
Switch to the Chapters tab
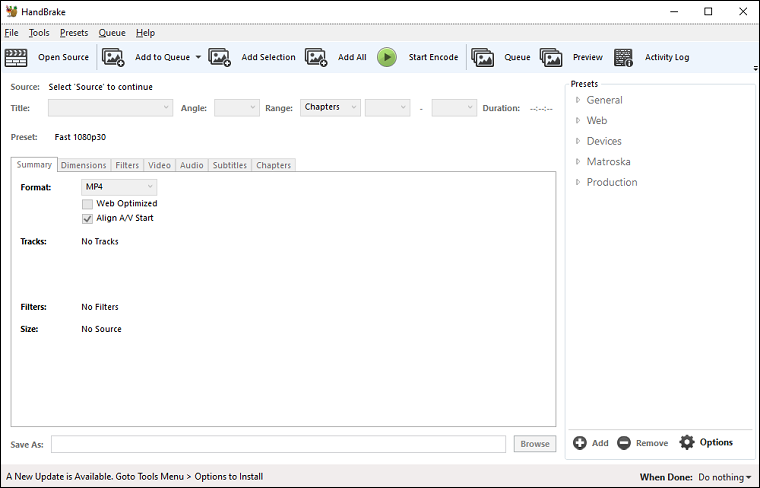tap(273, 165)
